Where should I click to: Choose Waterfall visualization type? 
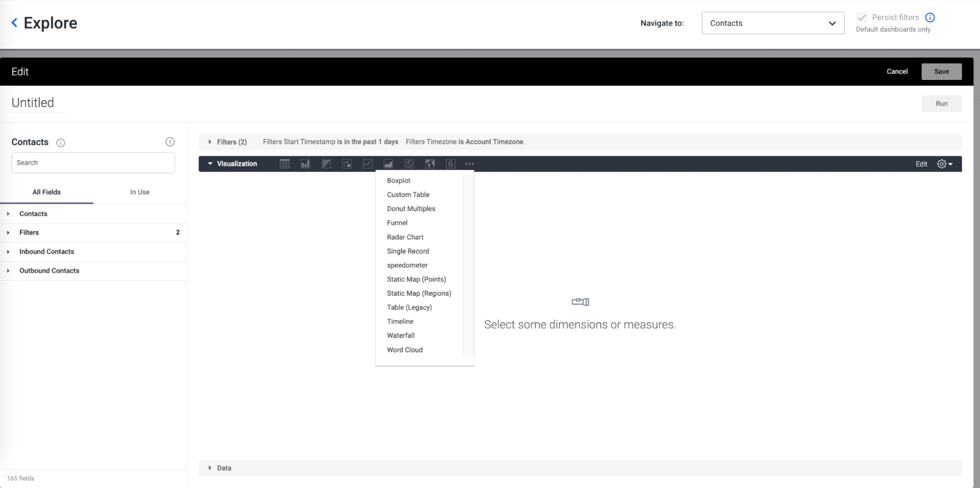[x=401, y=335]
